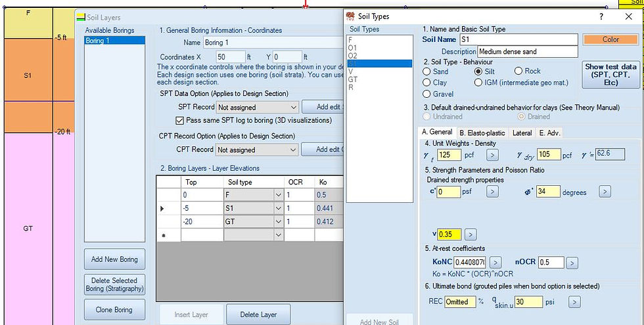644x325 pixels.
Task: Click the GT layer in the soil profile
Action: pyautogui.click(x=28, y=228)
